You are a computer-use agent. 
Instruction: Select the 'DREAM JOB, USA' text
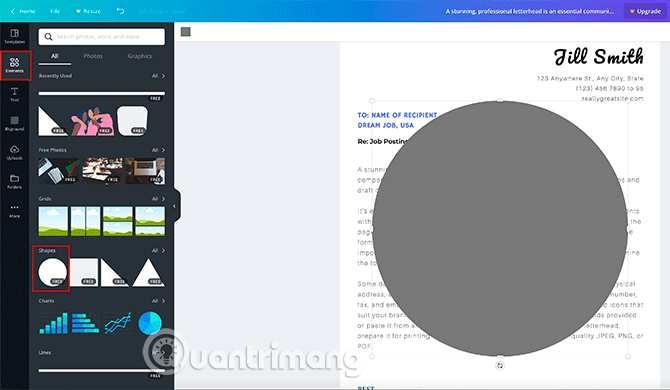386,126
